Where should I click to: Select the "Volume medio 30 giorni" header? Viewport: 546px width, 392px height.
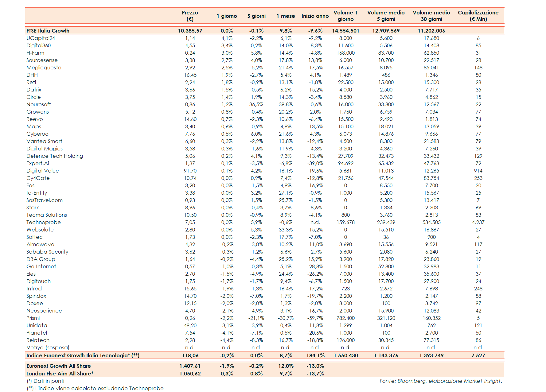(x=431, y=16)
